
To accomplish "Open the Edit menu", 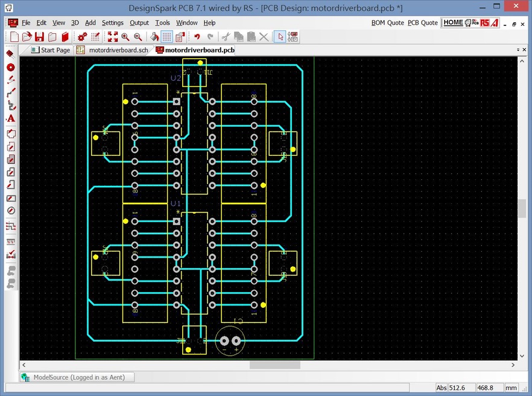I will [42, 23].
